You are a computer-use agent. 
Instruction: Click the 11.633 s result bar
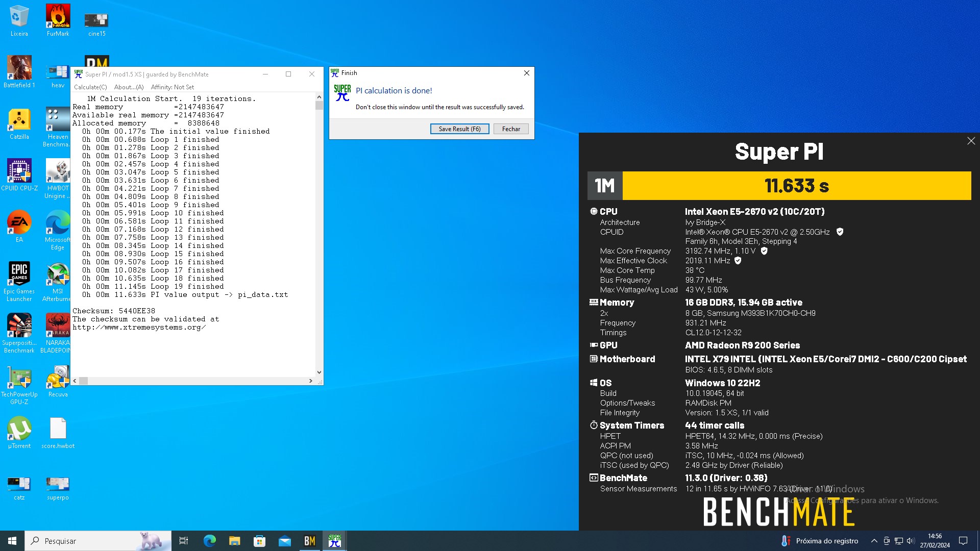coord(797,186)
